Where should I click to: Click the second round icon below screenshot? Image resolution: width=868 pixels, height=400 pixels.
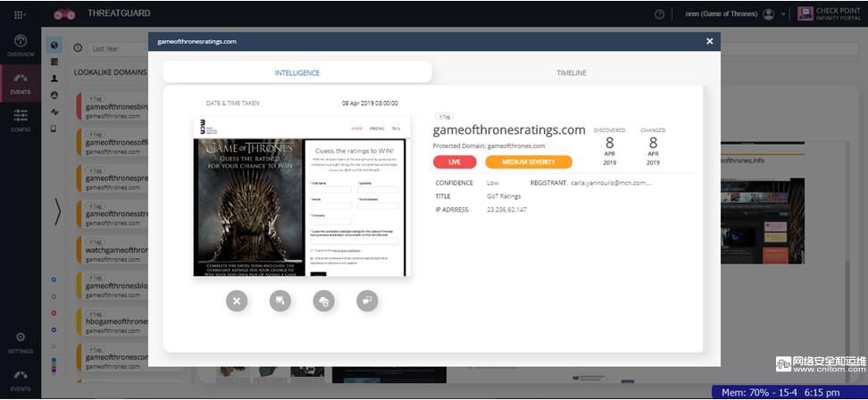pos(280,301)
